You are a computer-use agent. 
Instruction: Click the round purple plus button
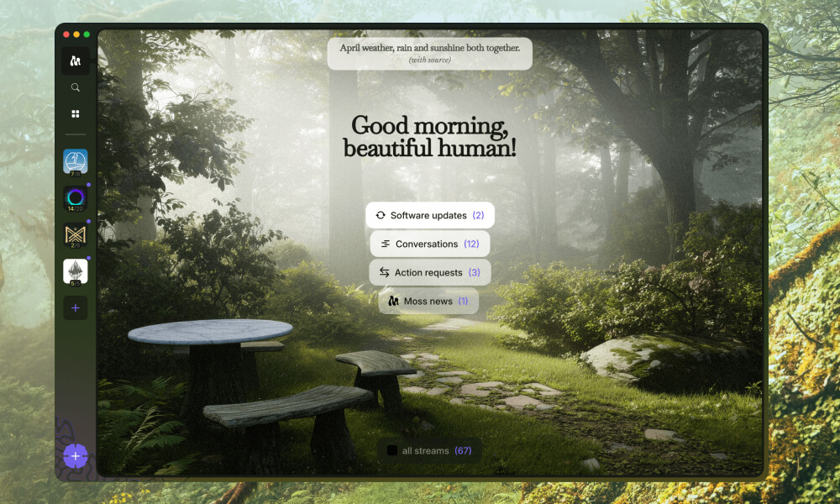pos(75,456)
